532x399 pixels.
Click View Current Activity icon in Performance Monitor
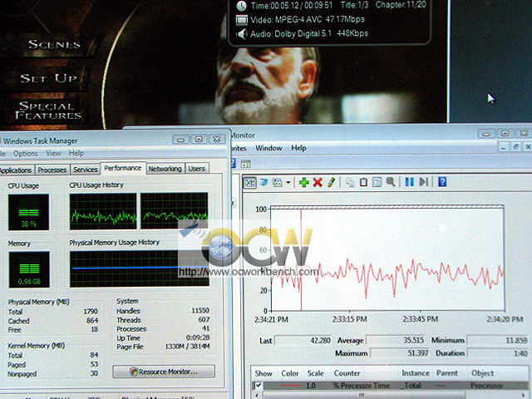click(x=250, y=183)
